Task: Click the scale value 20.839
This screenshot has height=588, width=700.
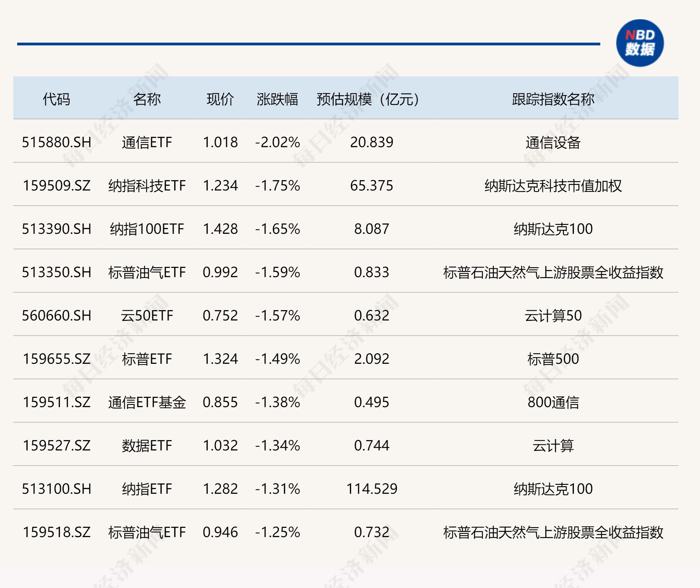Action: 372,142
